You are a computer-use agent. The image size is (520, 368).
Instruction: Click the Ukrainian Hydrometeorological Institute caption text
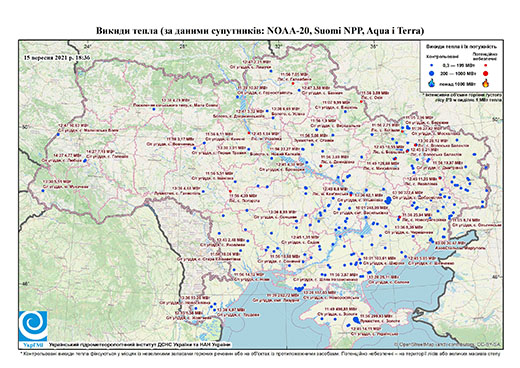click(140, 344)
